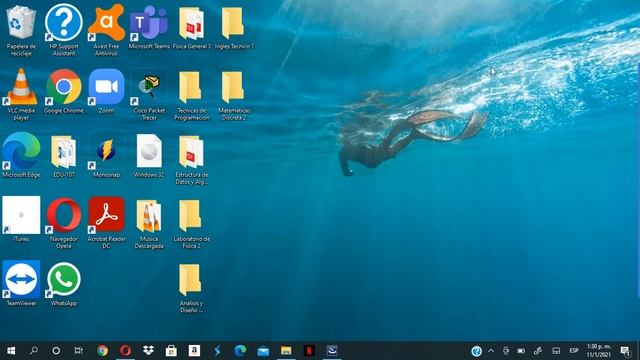Open the notification action center
This screenshot has width=640, height=360.
625,351
